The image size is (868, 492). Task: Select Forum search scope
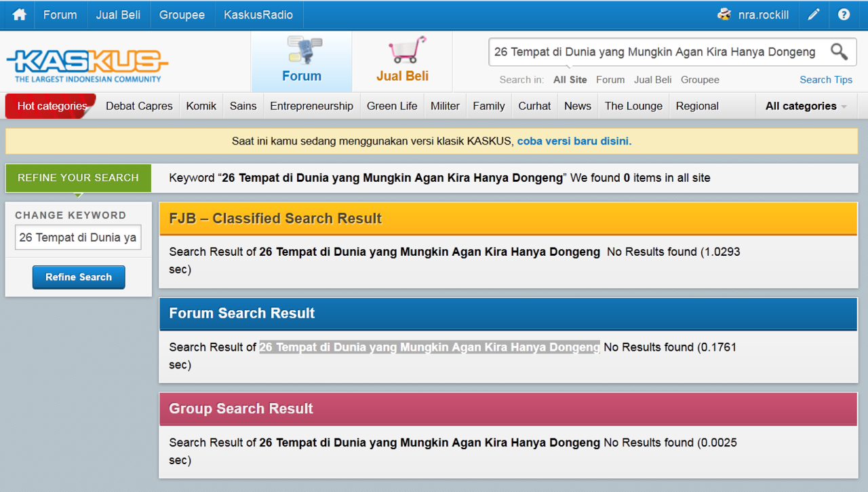[x=610, y=79]
